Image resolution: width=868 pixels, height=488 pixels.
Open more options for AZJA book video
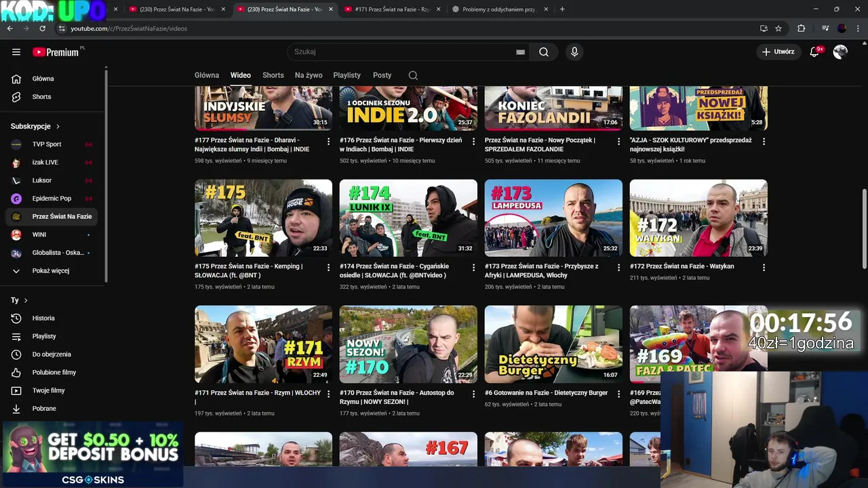pos(764,142)
